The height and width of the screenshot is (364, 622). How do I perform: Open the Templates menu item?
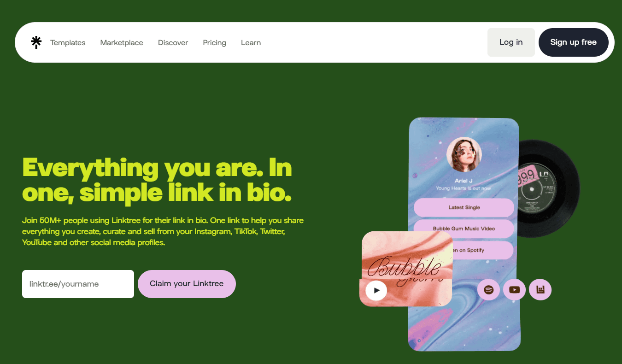[68, 42]
